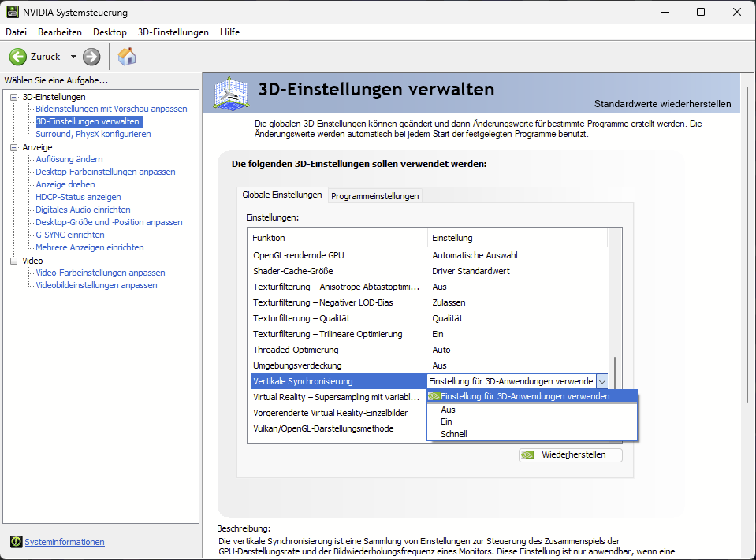The width and height of the screenshot is (756, 560).
Task: Open the back history dropdown arrow
Action: click(73, 57)
